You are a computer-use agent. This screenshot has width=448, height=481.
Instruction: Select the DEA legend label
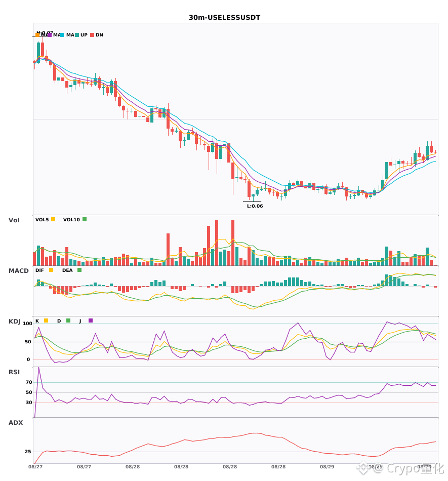click(x=67, y=270)
